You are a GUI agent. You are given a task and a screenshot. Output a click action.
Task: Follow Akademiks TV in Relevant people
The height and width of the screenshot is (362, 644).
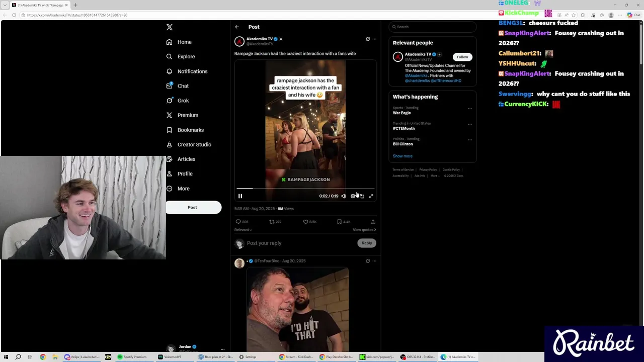coord(462,57)
